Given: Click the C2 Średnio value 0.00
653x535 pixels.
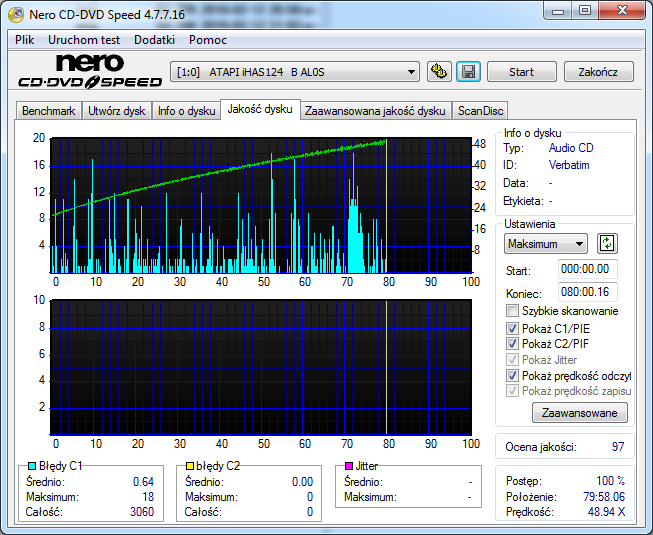Looking at the screenshot, I should click(x=302, y=482).
